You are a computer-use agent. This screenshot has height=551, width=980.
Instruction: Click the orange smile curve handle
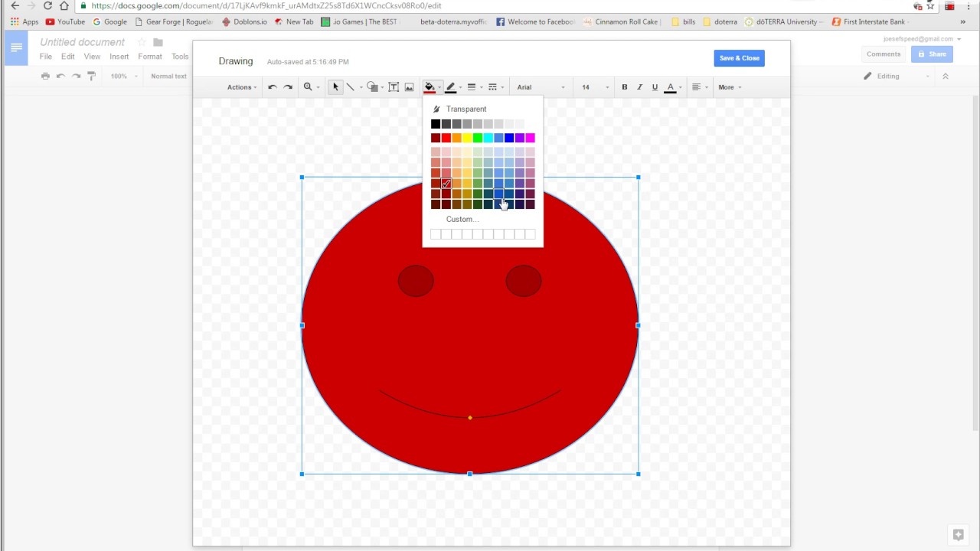pos(470,418)
